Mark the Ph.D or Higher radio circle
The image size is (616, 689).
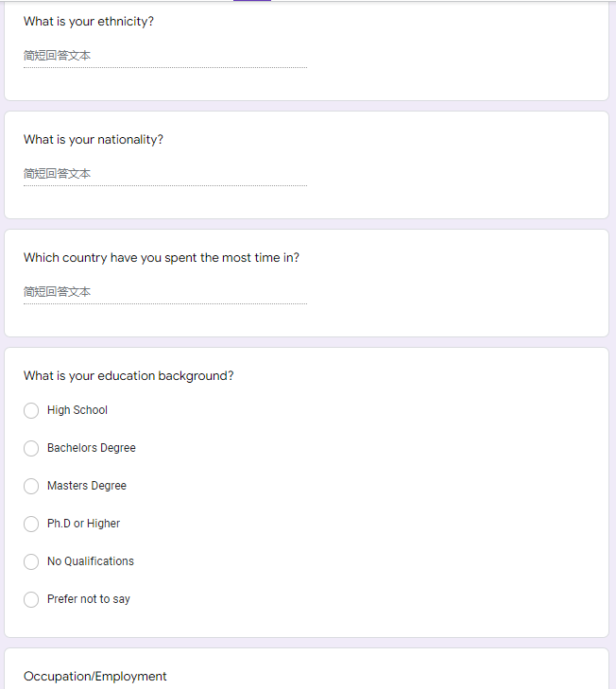(31, 524)
